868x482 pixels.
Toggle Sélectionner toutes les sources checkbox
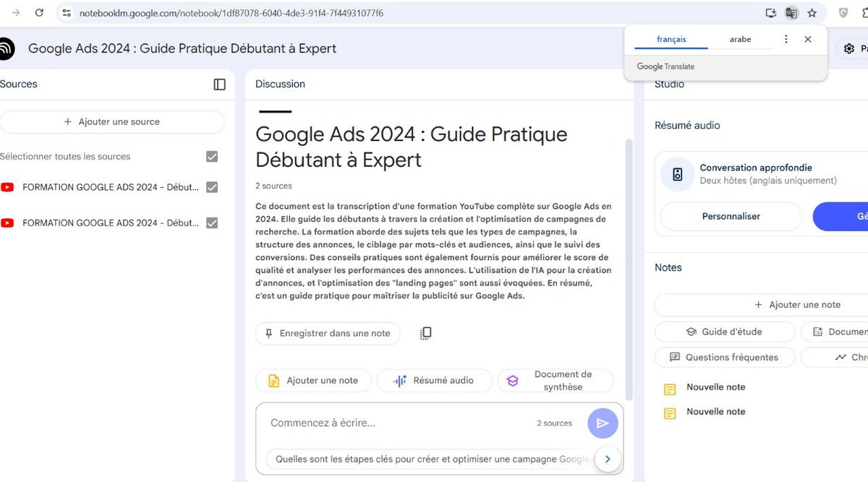click(212, 157)
